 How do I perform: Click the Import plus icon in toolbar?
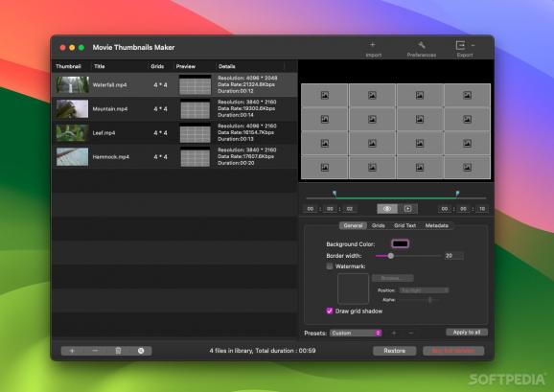[373, 45]
